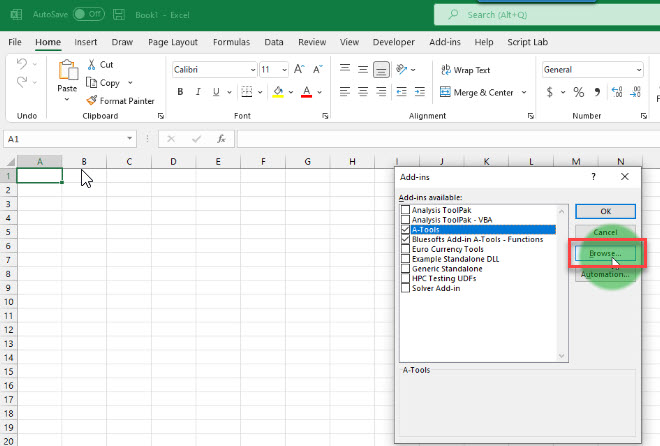The height and width of the screenshot is (446, 660).
Task: Click the Wrap Text icon
Action: point(445,70)
